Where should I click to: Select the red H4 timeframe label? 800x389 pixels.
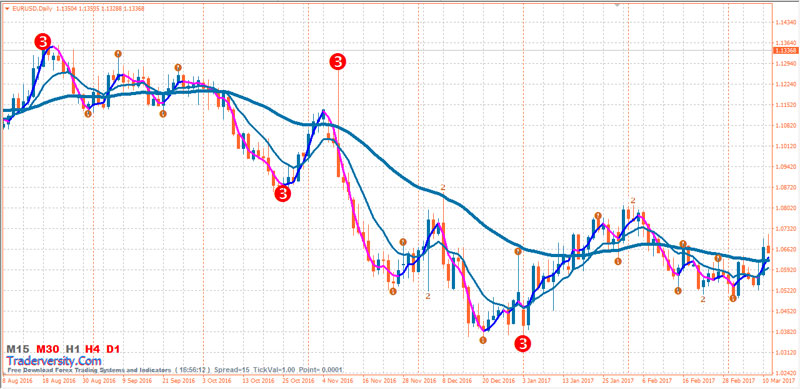pyautogui.click(x=92, y=349)
